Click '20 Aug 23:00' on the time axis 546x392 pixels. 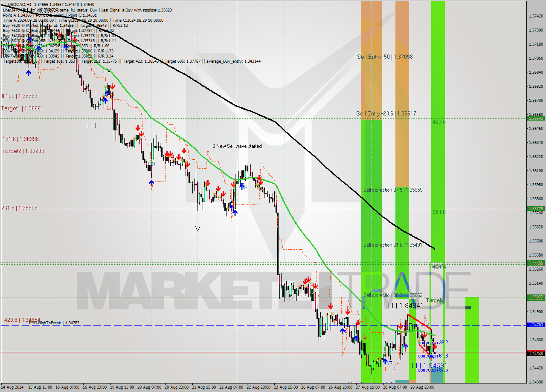coord(177,387)
